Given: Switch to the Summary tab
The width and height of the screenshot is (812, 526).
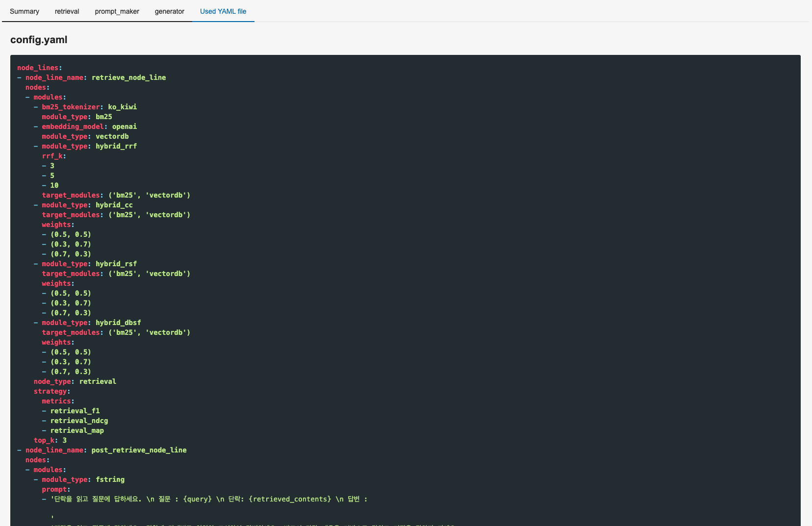Looking at the screenshot, I should 25,11.
